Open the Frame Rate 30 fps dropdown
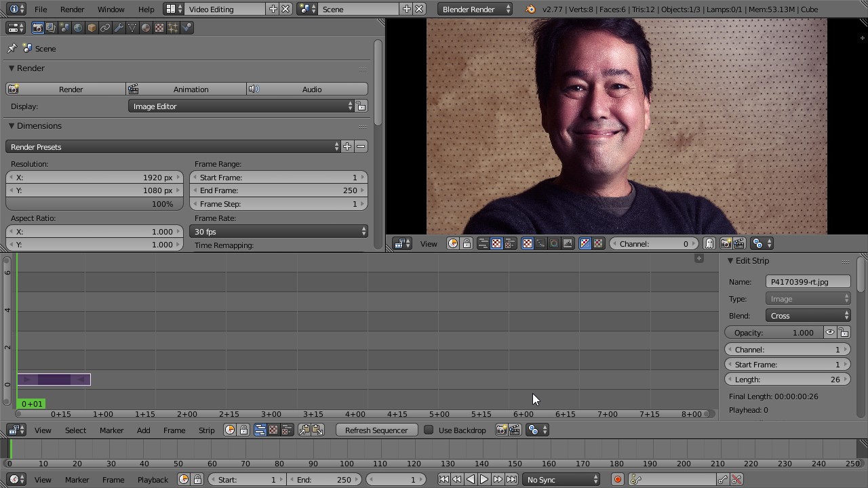Screen dimensions: 868x488 [x=279, y=231]
